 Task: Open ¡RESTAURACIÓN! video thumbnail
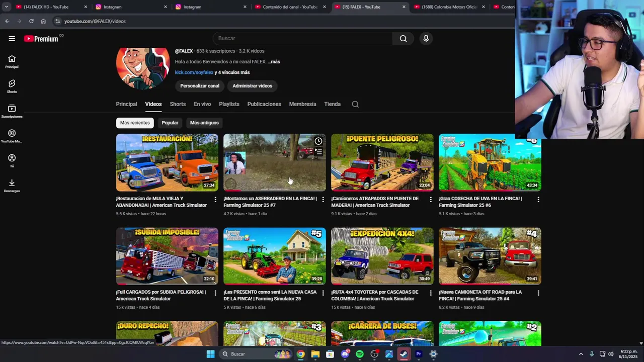click(167, 162)
